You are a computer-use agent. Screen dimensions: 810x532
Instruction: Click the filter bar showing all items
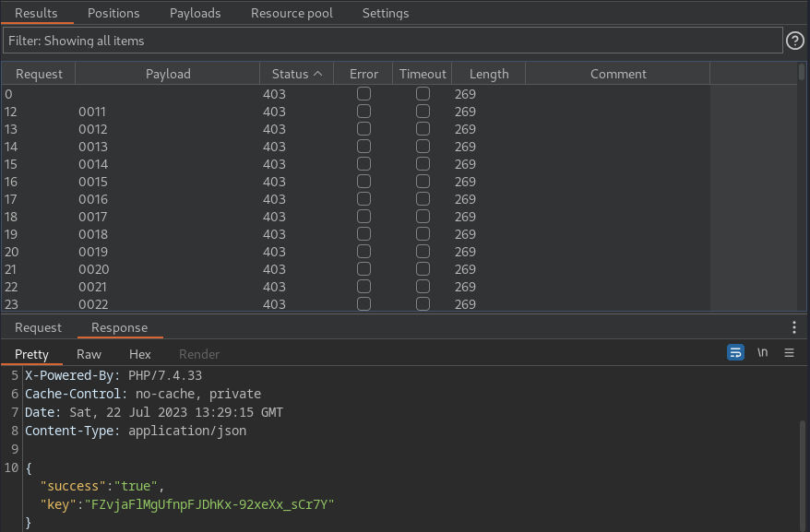[393, 41]
